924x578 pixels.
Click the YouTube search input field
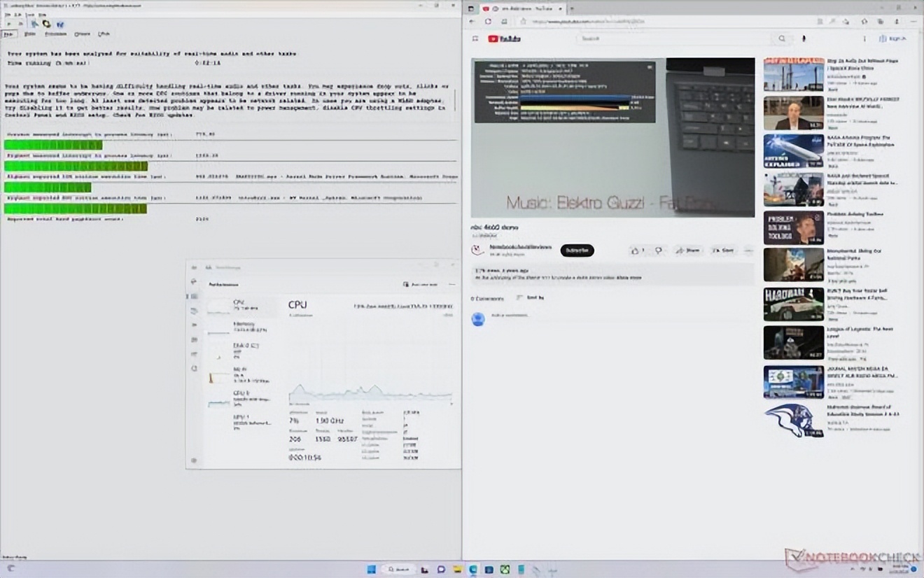(x=672, y=39)
